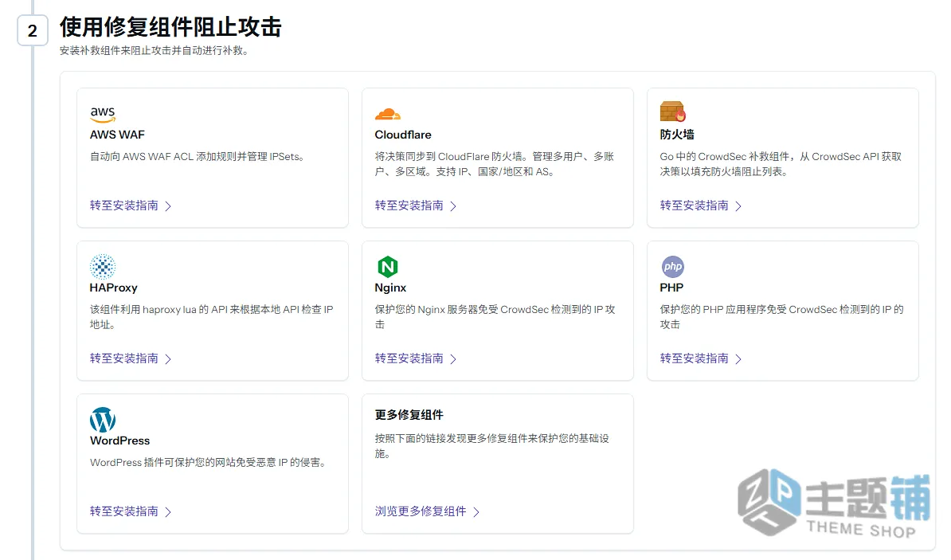Viewport: 951px width, 560px height.
Task: Select the 防火墙 card title
Action: (x=677, y=135)
